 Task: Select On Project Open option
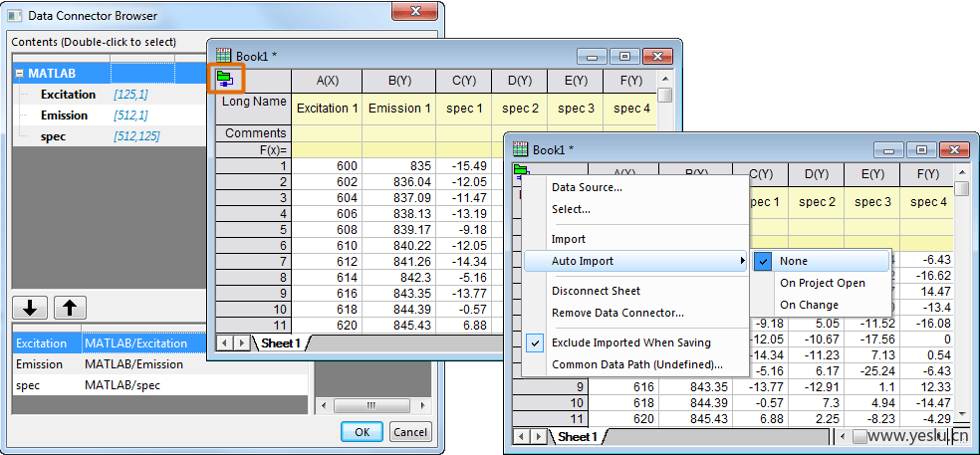point(822,283)
